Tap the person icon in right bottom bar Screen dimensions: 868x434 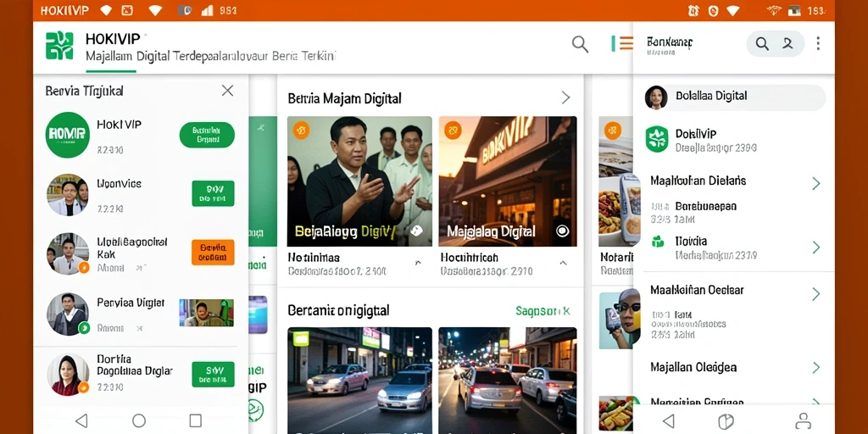(x=804, y=420)
